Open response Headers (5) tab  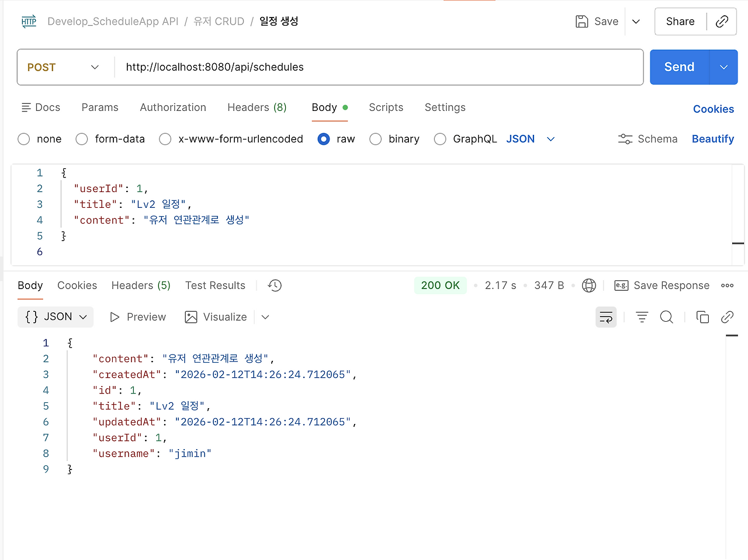click(x=141, y=286)
